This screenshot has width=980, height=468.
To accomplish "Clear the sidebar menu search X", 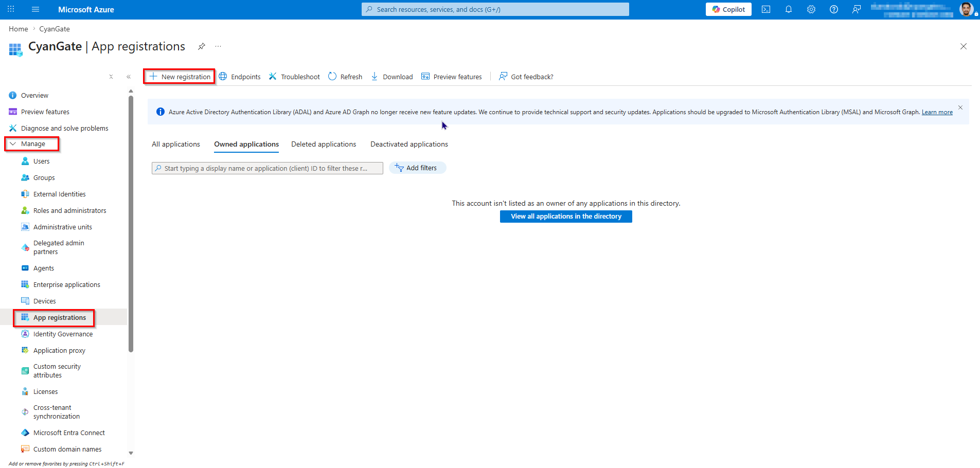I will pyautogui.click(x=111, y=77).
